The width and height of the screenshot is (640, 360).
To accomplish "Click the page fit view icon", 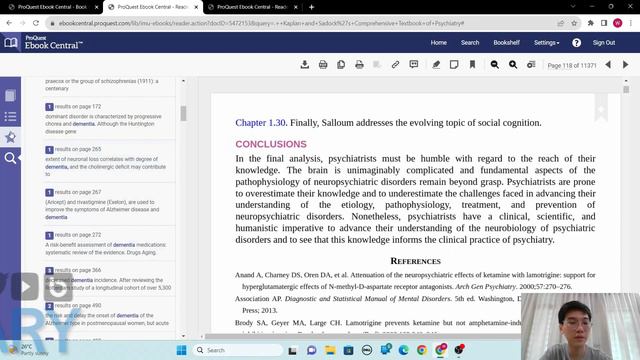I will pyautogui.click(x=531, y=64).
